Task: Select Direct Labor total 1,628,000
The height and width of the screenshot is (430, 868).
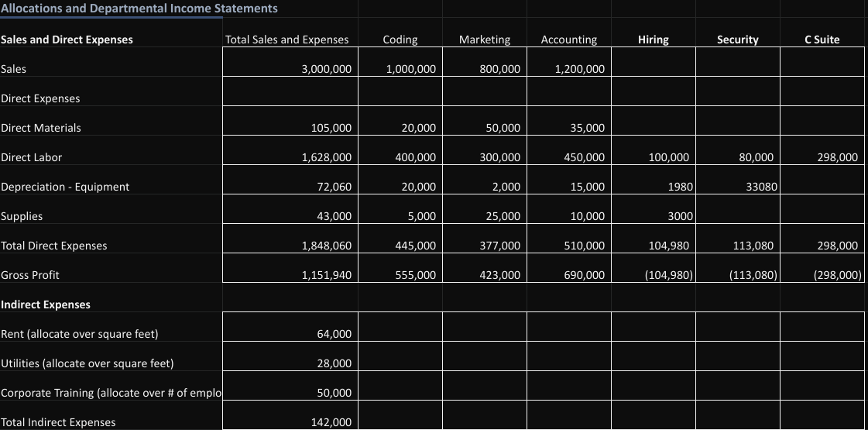Action: coord(290,150)
